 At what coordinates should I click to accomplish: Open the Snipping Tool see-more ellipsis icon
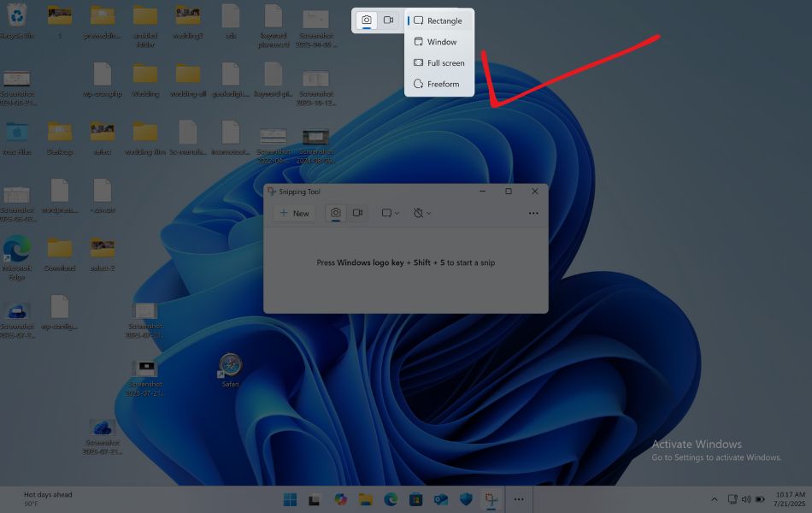point(534,213)
